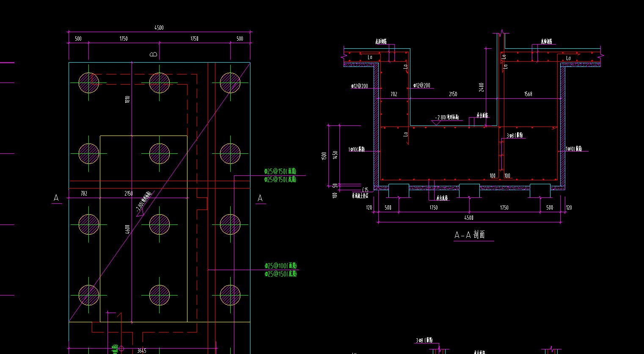Image resolution: width=644 pixels, height=354 pixels.
Task: Pick the vertical "1500" dimension text
Action: [x=325, y=156]
